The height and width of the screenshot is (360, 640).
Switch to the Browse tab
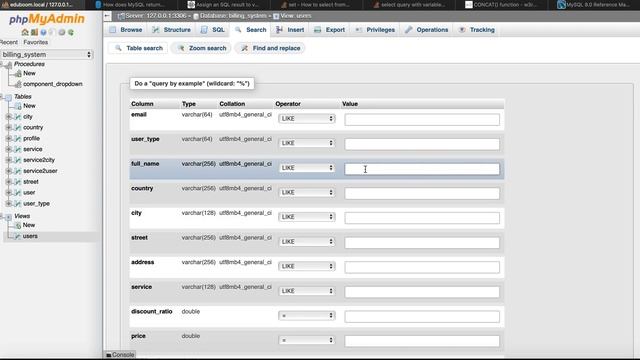(126, 30)
